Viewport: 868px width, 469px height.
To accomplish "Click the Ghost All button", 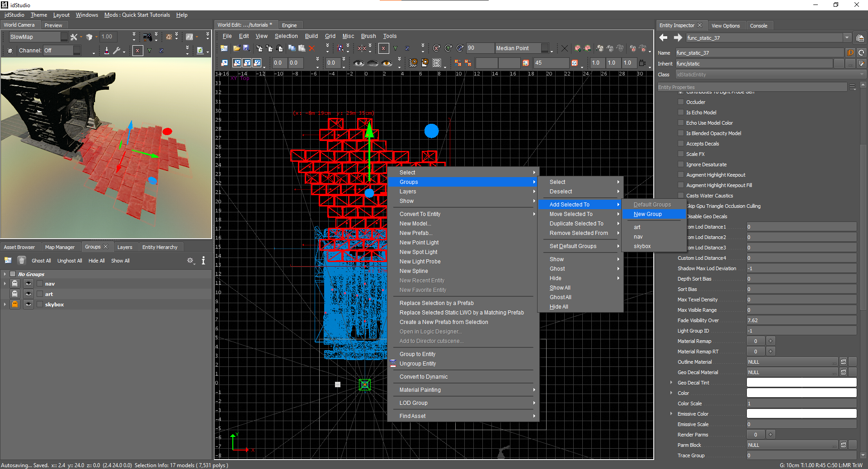I will (41, 261).
